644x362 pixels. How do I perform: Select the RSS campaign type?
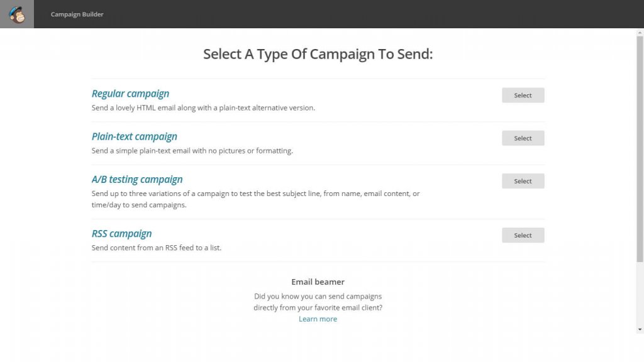pos(523,235)
